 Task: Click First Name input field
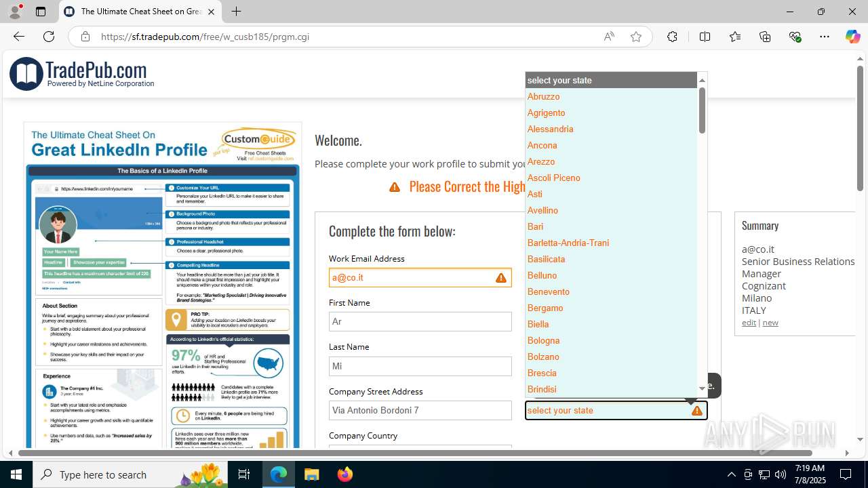[420, 321]
